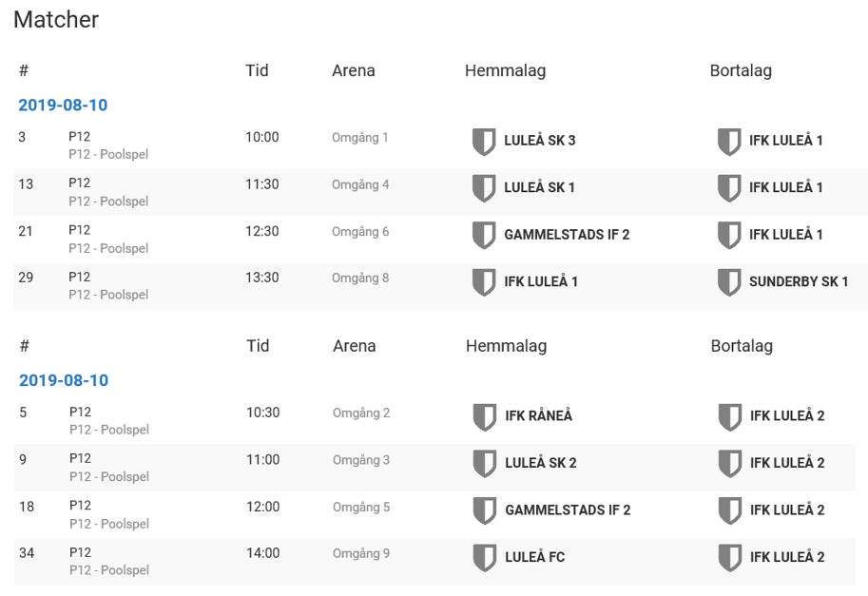Click Omgång 2 arena entry
This screenshot has width=868, height=596.
coord(361,413)
